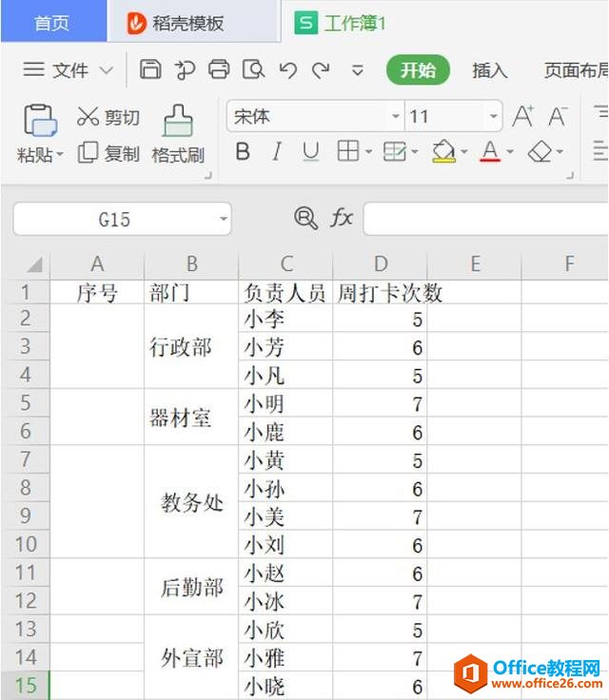Screen dimensions: 609x700
Task: Select row 7 header
Action: [26, 459]
